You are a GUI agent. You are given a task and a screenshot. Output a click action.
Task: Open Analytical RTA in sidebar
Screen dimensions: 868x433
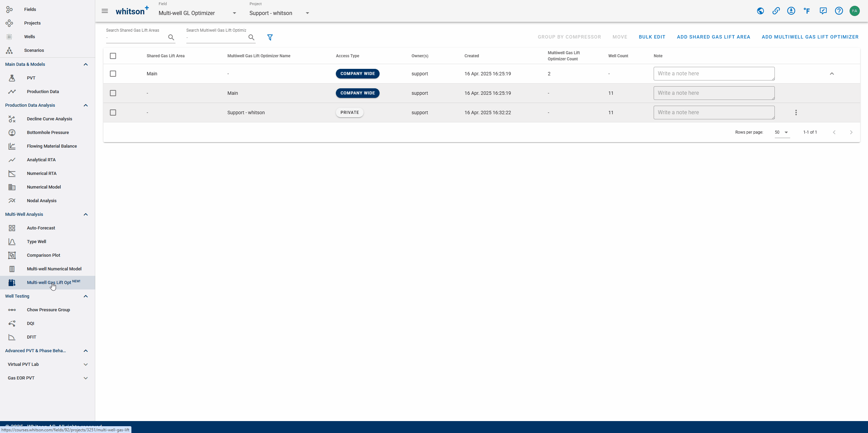pyautogui.click(x=47, y=160)
